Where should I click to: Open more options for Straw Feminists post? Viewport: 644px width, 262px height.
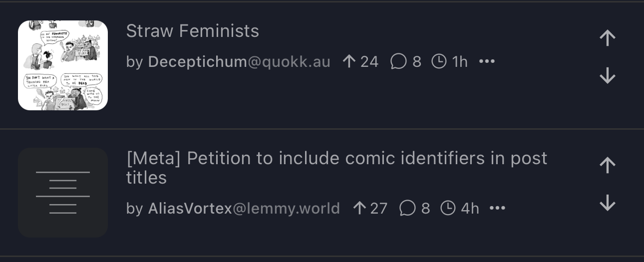tap(487, 61)
